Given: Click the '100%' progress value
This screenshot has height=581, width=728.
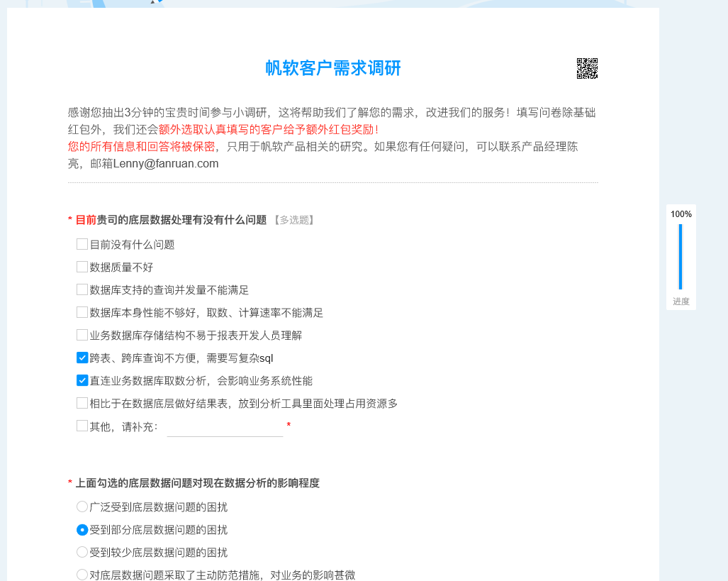Looking at the screenshot, I should (x=681, y=214).
